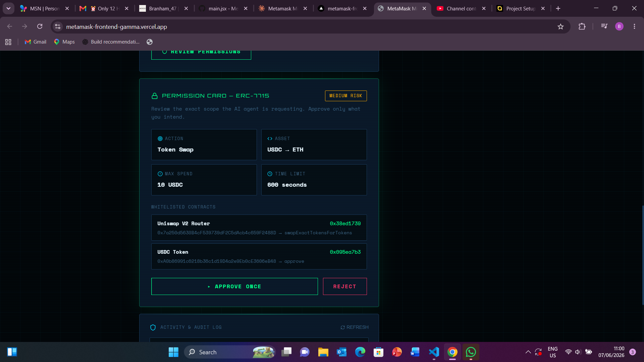Open the media controls button

pos(604,26)
